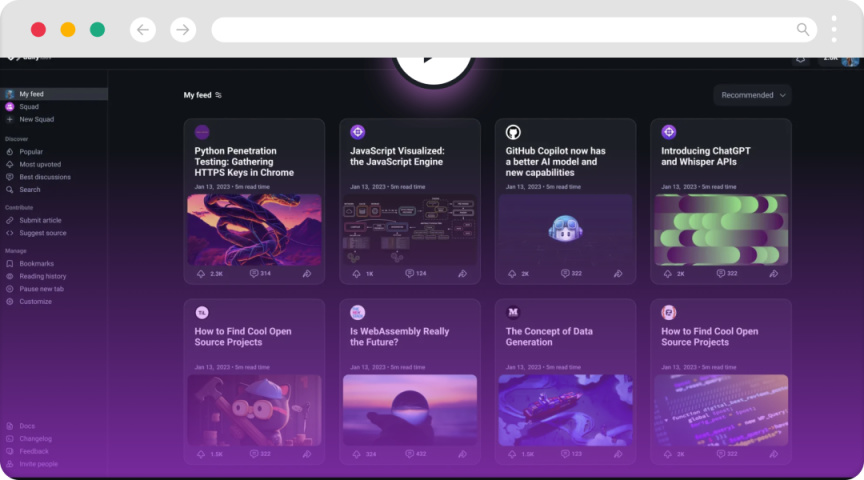Click the ship thumbnail on Data Generation
Viewport: 864px width, 480px height.
click(x=565, y=410)
